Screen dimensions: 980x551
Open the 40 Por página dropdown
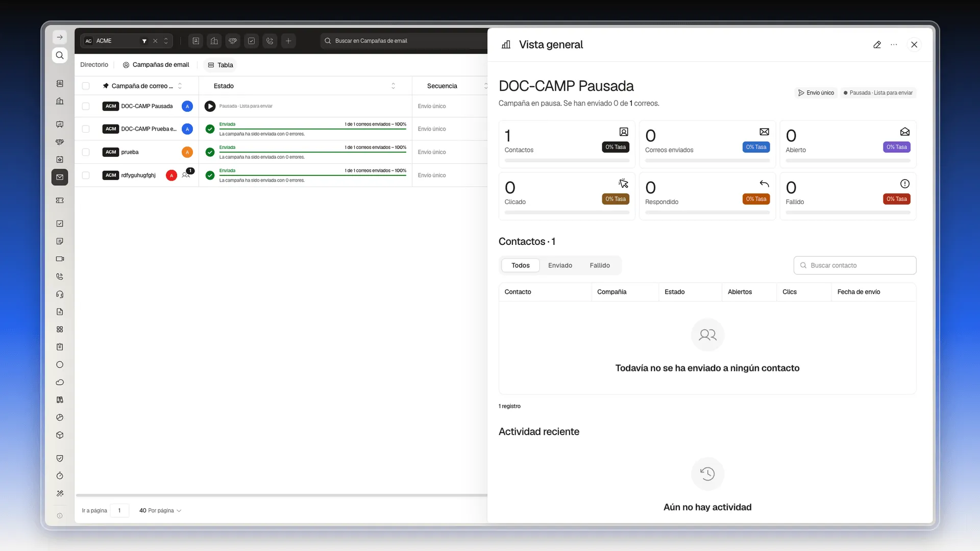click(x=160, y=510)
